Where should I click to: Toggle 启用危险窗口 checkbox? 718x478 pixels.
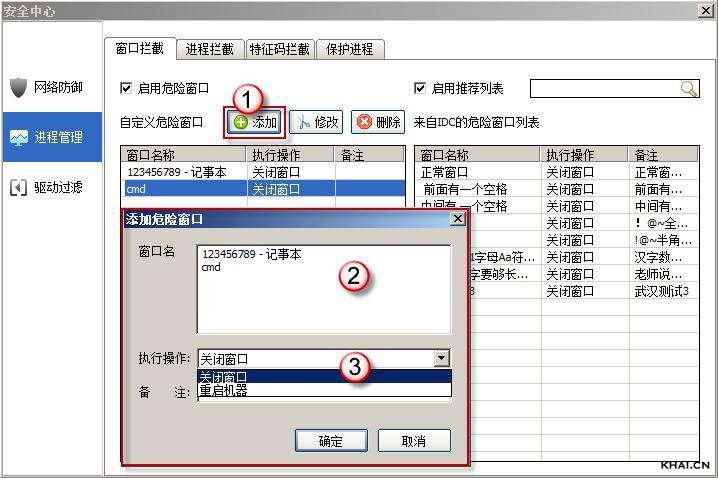pos(126,88)
